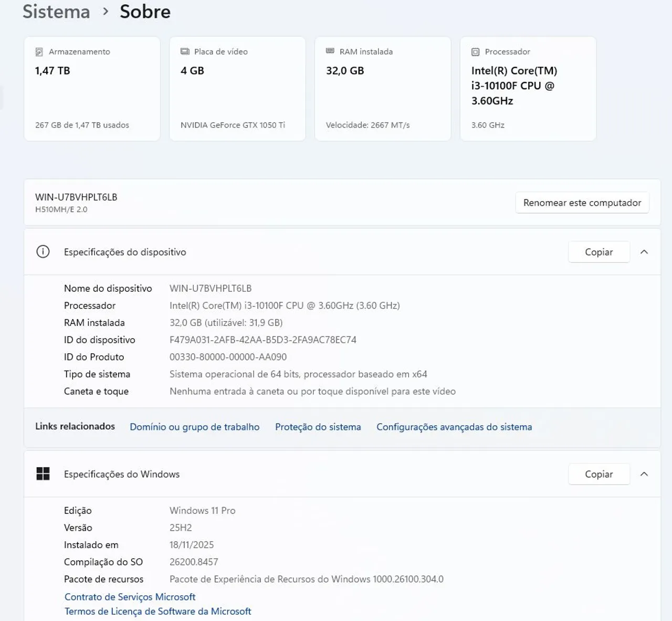This screenshot has height=621, width=672.
Task: Click the Windows logo icon in Especificações do Windows
Action: coord(43,474)
